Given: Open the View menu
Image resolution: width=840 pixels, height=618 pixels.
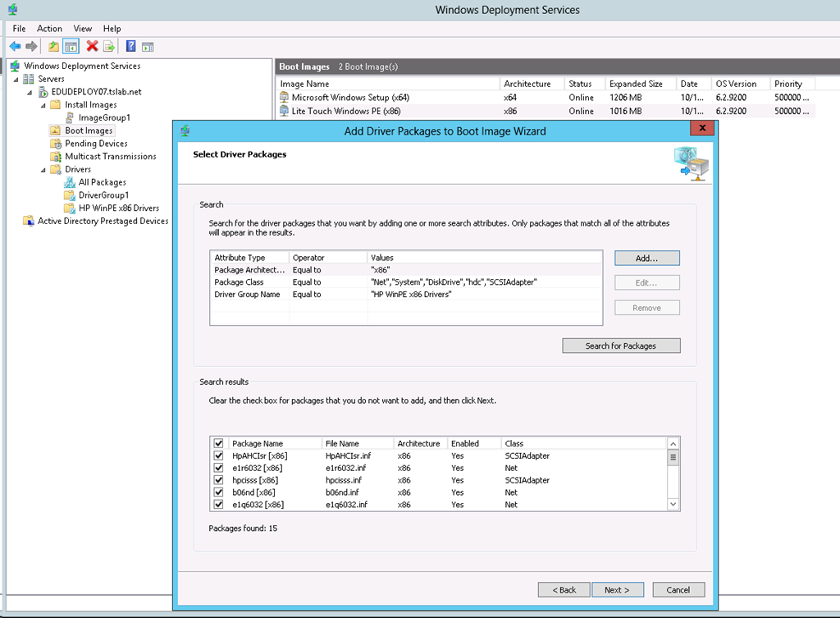Looking at the screenshot, I should pos(82,28).
